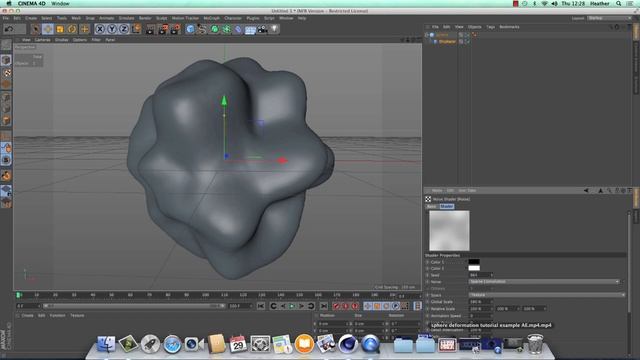
Task: Toggle the X axis lock
Action: point(100,29)
